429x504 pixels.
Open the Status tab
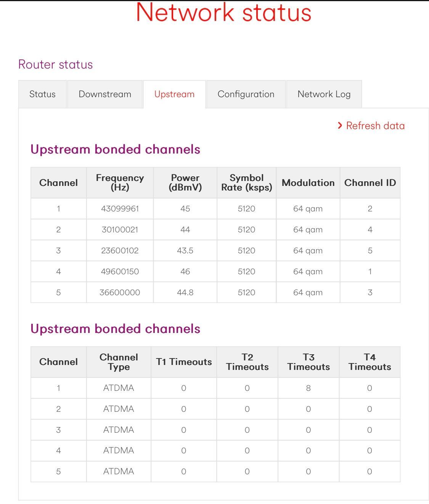click(42, 94)
